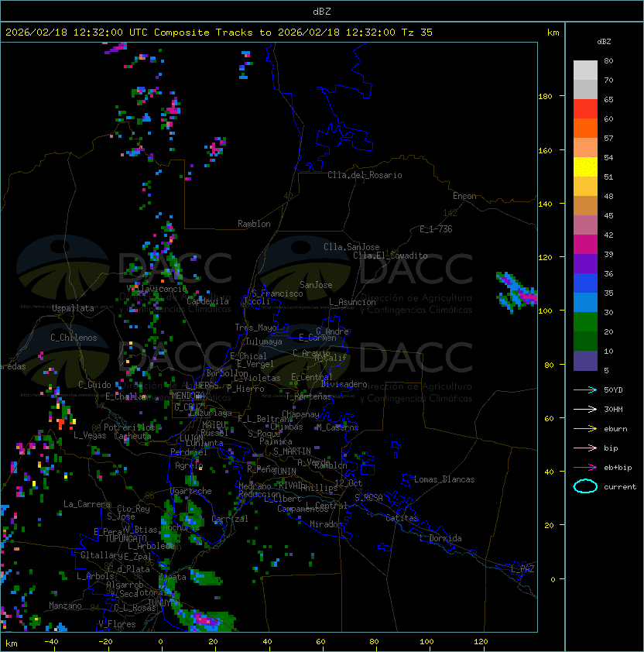This screenshot has height=652, width=644.
Task: Select the Tulumaya map label
Action: pos(264,341)
